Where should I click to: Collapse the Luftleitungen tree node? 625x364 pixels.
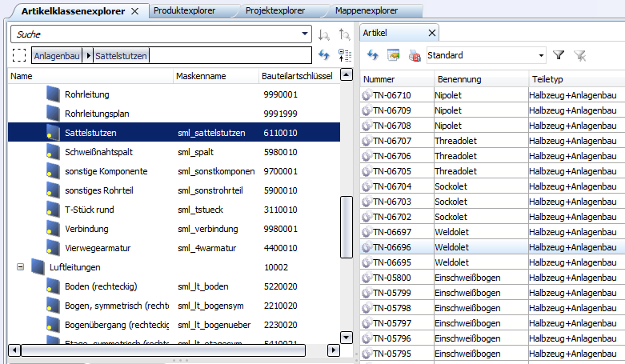pos(20,266)
